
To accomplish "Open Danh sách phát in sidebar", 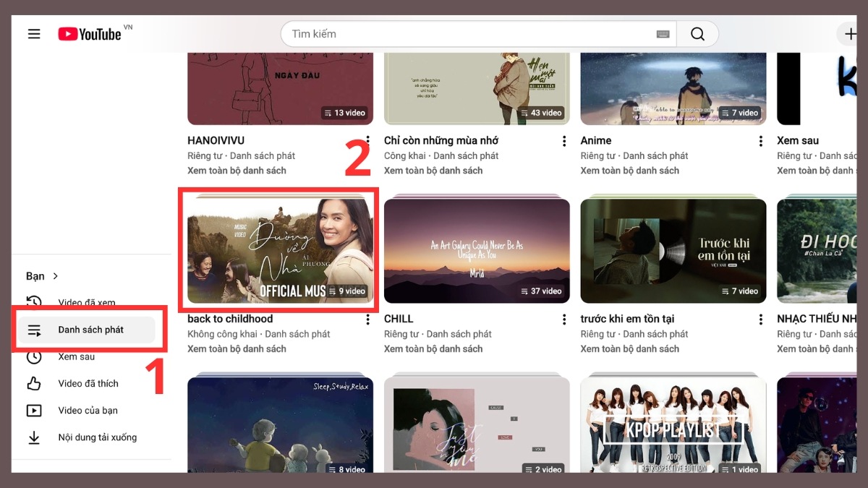I will click(87, 330).
